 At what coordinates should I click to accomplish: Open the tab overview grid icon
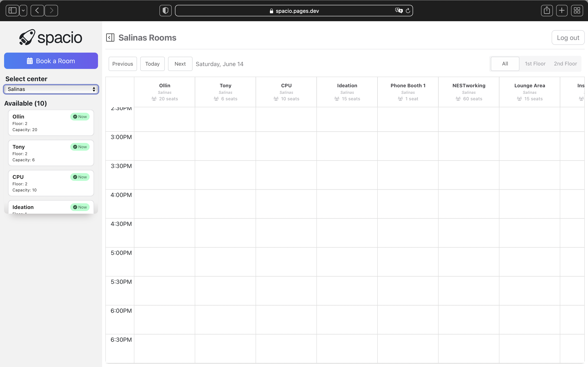click(x=577, y=10)
